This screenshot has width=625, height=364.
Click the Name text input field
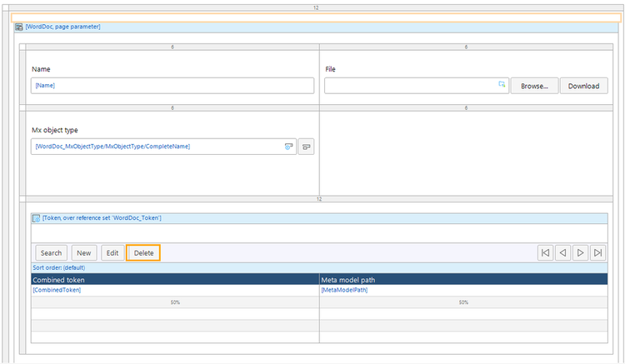click(x=172, y=85)
